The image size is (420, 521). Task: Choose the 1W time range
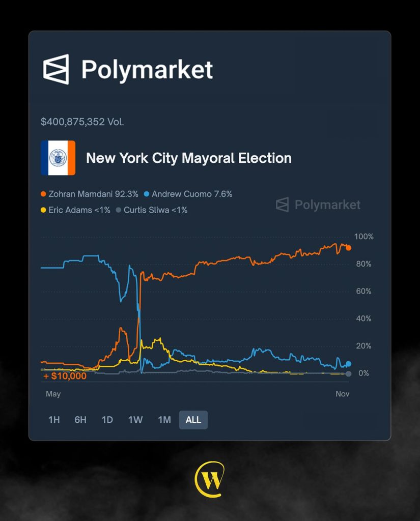click(135, 420)
